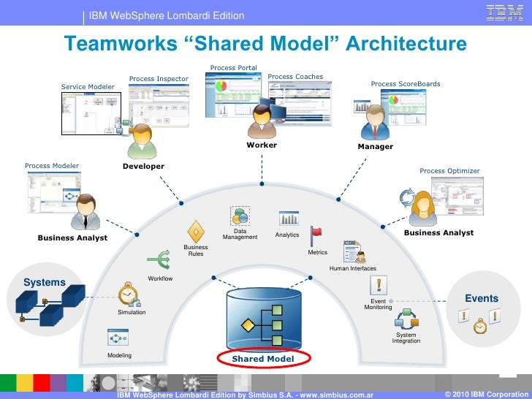
Task: Click the purple color block in footer
Action: [x=58, y=383]
